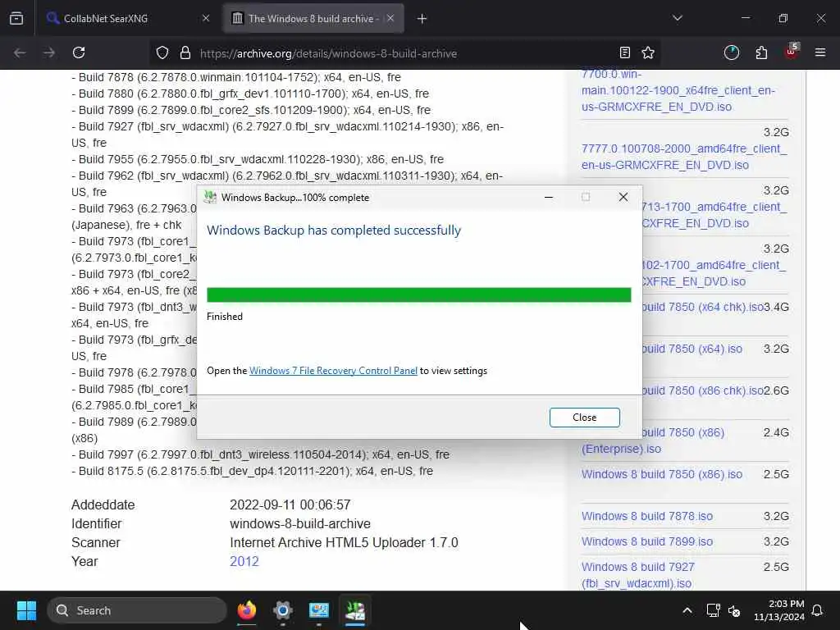Click the site security padlock icon
This screenshot has width=840, height=630.
point(185,52)
